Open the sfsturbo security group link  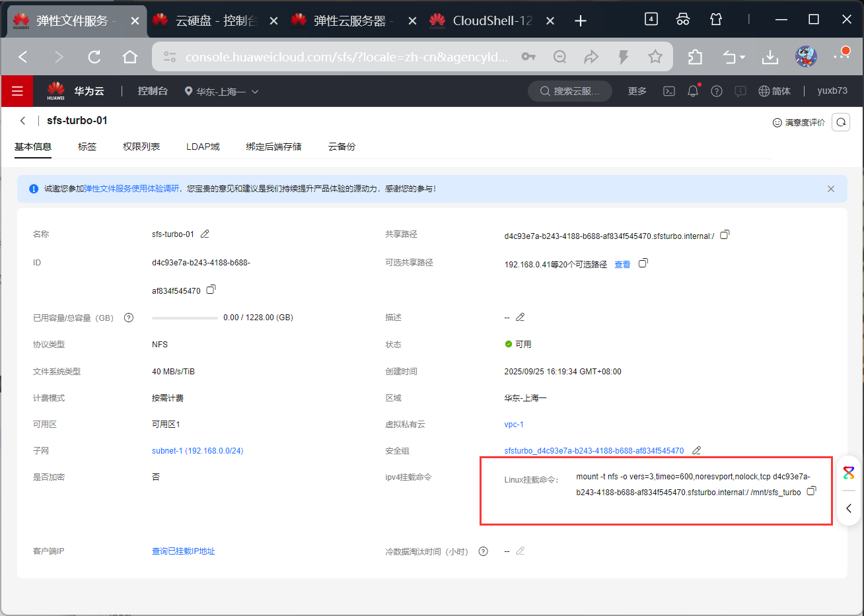(x=594, y=451)
